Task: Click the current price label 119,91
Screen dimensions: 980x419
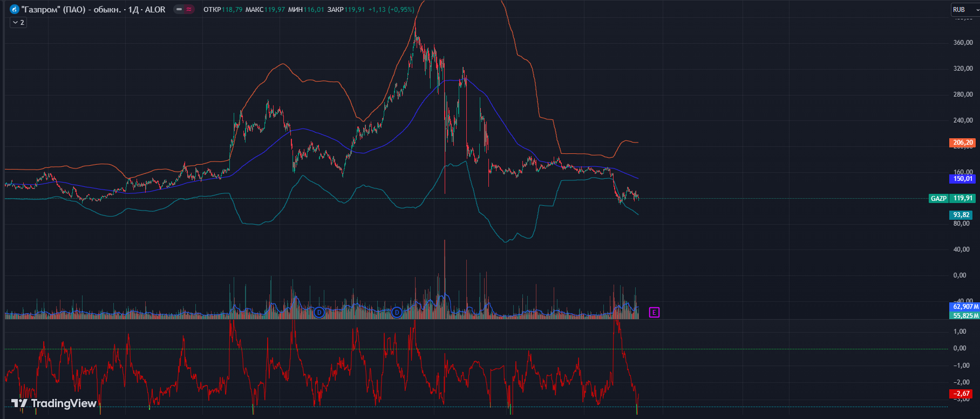Action: click(963, 198)
